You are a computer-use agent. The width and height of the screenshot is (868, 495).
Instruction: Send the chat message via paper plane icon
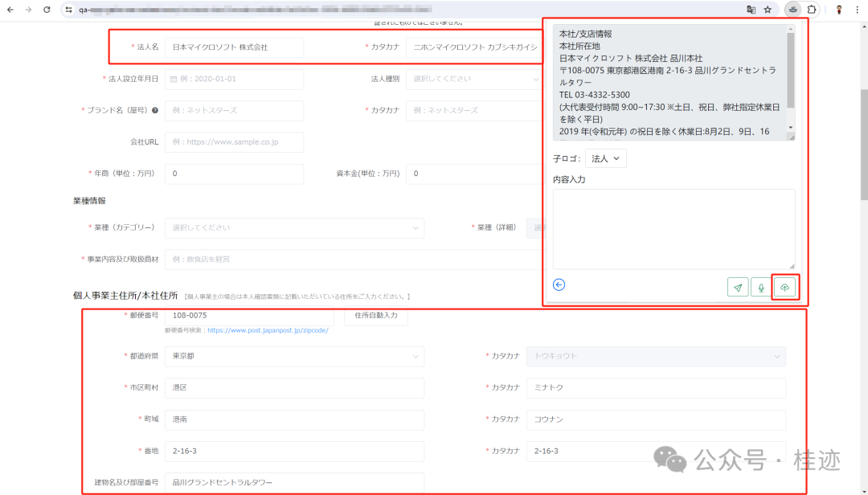[737, 286]
